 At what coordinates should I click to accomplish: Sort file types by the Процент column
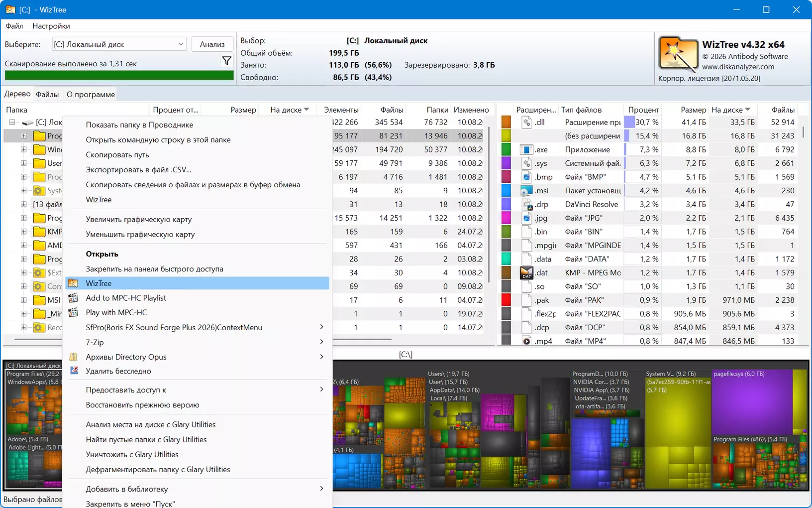pos(643,110)
